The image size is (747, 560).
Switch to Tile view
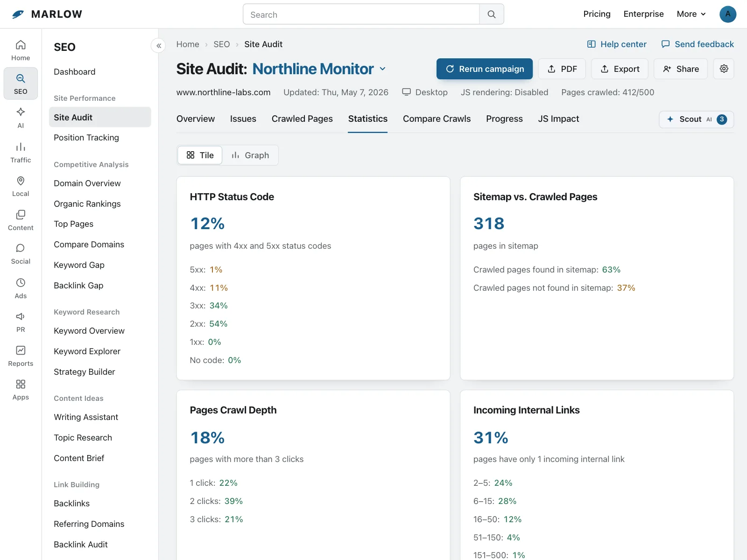(x=200, y=155)
